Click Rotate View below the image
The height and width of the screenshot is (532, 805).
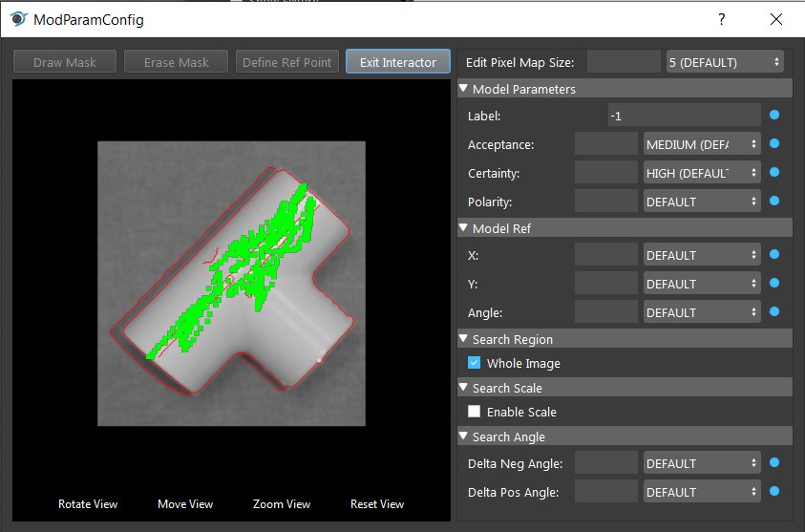click(x=88, y=503)
